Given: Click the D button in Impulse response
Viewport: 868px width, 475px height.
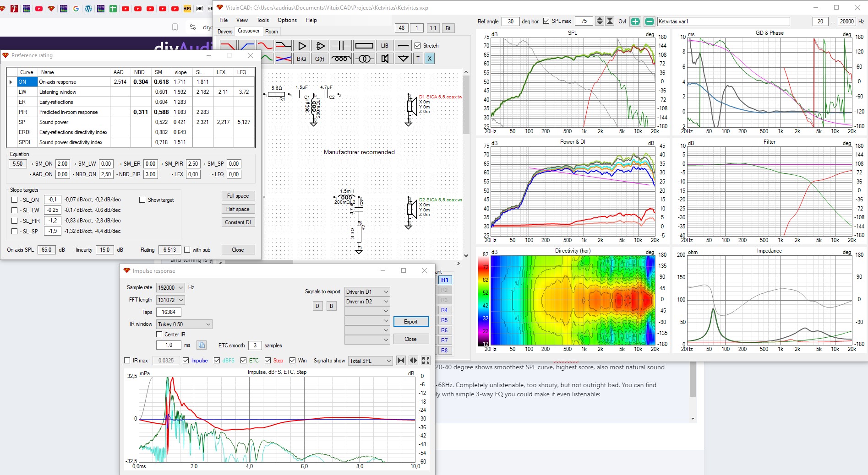Looking at the screenshot, I should [317, 306].
